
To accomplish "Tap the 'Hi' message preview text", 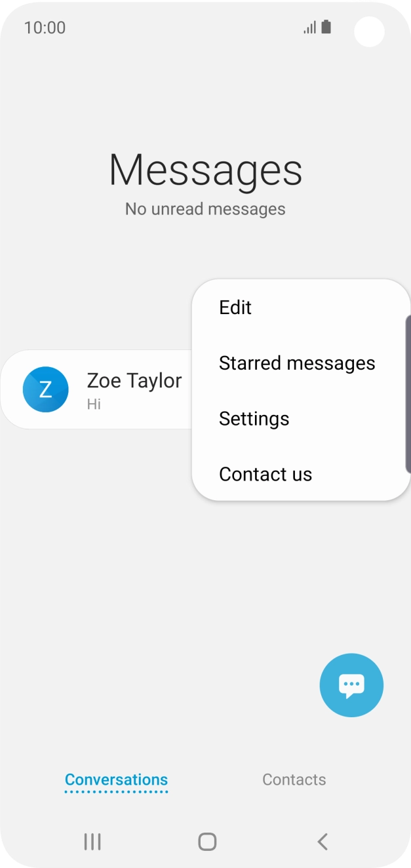I will coord(94,404).
